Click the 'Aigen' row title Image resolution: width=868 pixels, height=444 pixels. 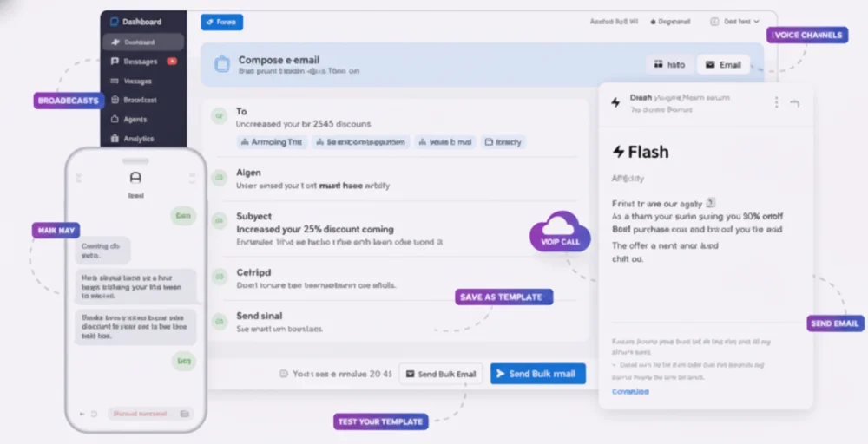click(x=248, y=173)
